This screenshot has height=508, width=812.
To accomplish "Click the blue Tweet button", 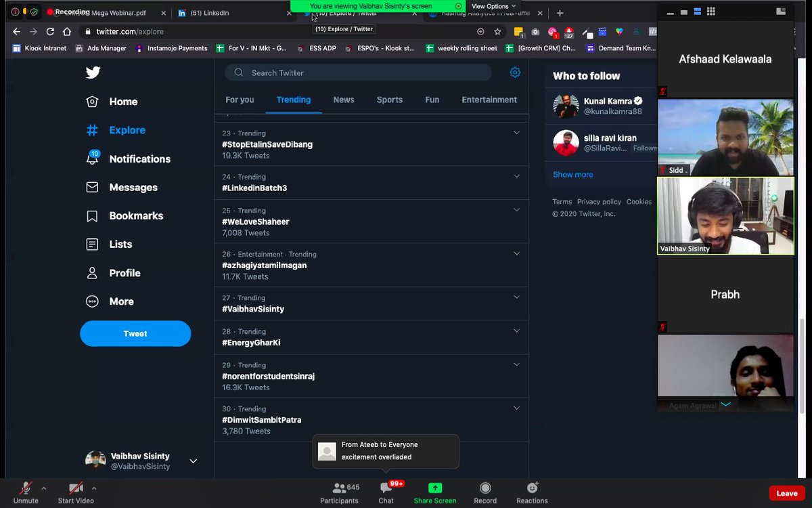I will point(135,333).
